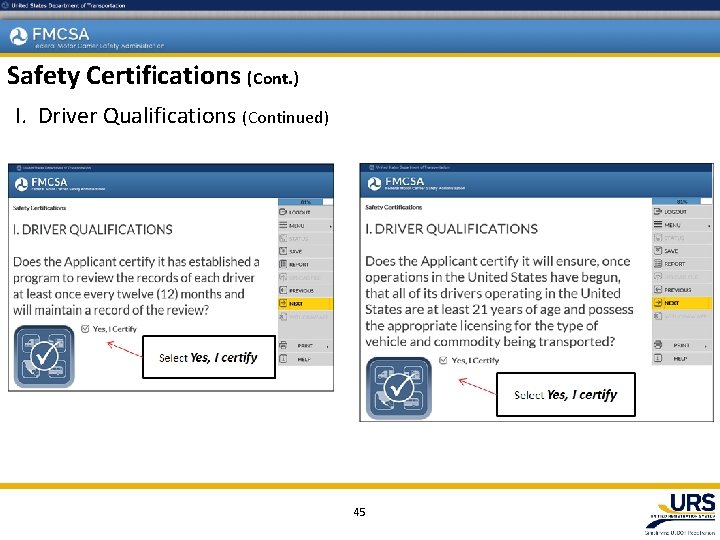Click page number 45
This screenshot has height=540, width=720.
[x=360, y=512]
